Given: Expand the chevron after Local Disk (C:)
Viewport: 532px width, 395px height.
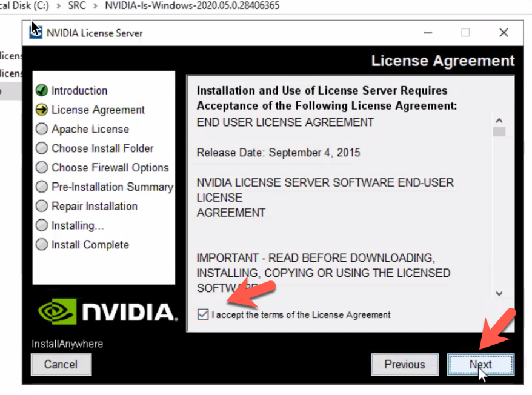Looking at the screenshot, I should tap(59, 6).
